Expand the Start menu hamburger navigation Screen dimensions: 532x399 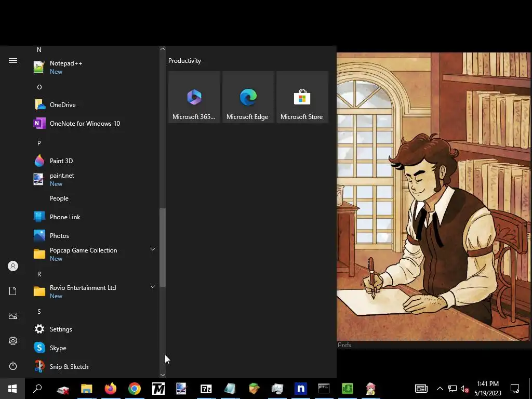[13, 60]
